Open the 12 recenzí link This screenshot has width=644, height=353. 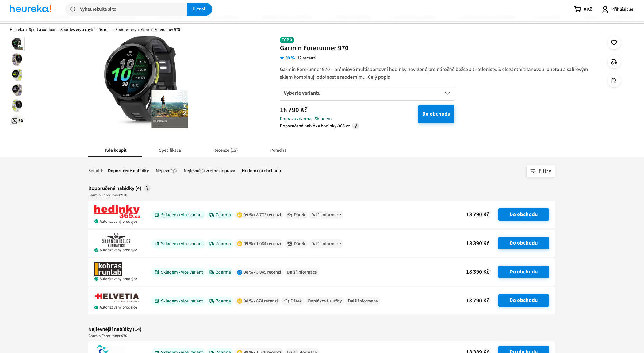(306, 58)
